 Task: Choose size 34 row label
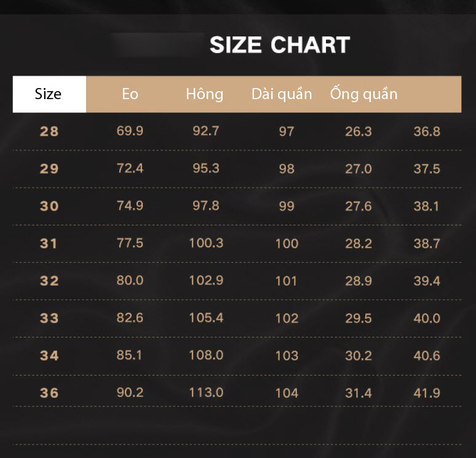coord(49,356)
